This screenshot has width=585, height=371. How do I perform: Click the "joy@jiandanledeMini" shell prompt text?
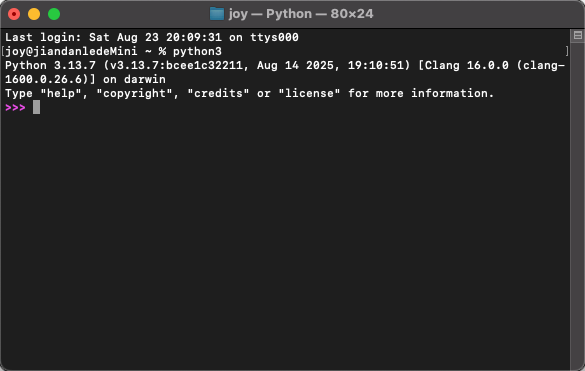click(71, 51)
